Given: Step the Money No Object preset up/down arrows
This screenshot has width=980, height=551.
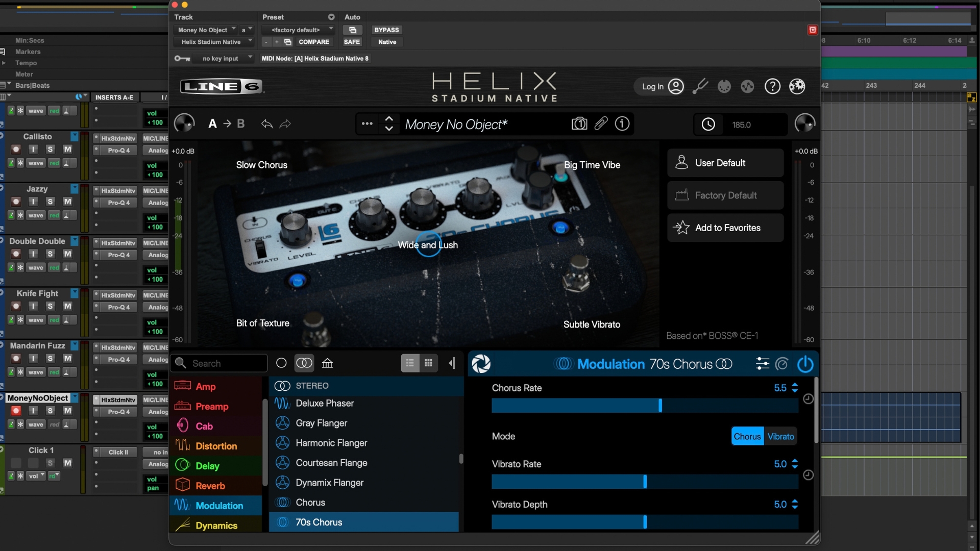Looking at the screenshot, I should pos(389,123).
